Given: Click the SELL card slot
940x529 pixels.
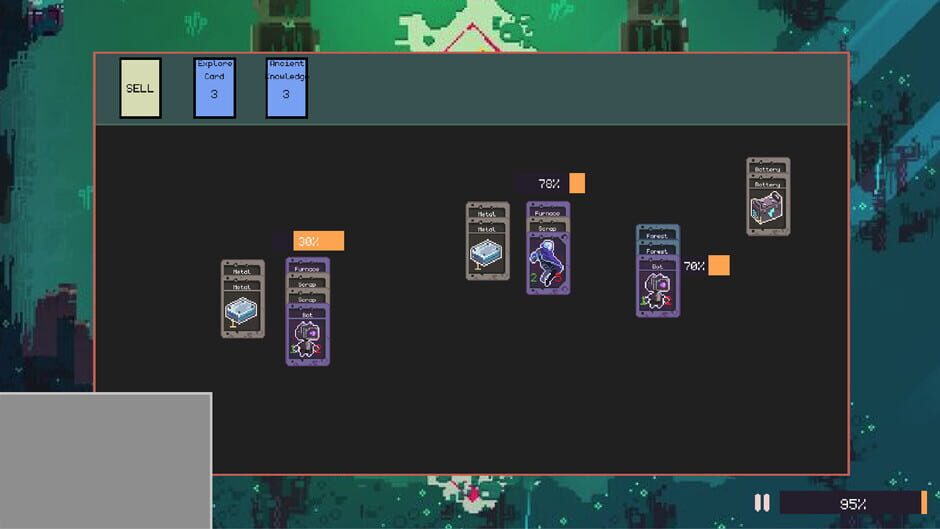Looking at the screenshot, I should [140, 88].
